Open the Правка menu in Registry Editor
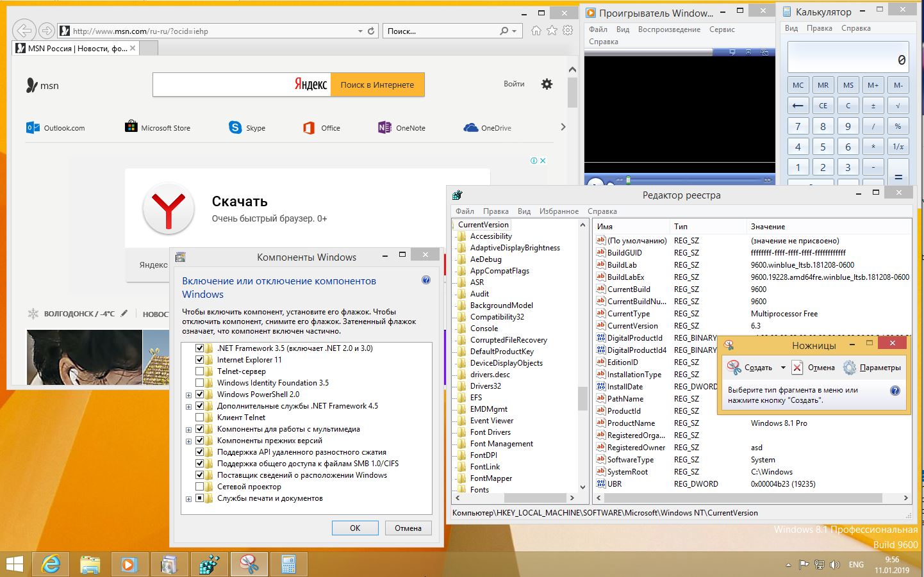 coord(496,211)
